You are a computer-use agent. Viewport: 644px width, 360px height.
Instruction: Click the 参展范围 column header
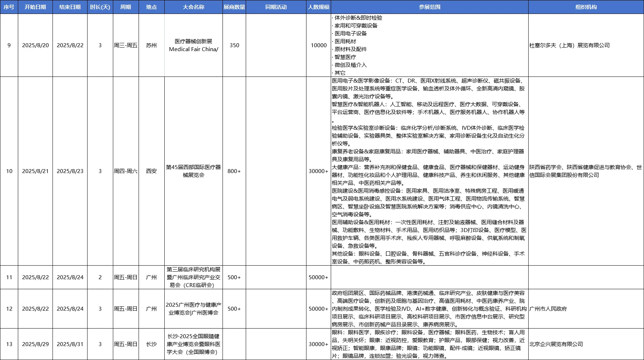430,7
